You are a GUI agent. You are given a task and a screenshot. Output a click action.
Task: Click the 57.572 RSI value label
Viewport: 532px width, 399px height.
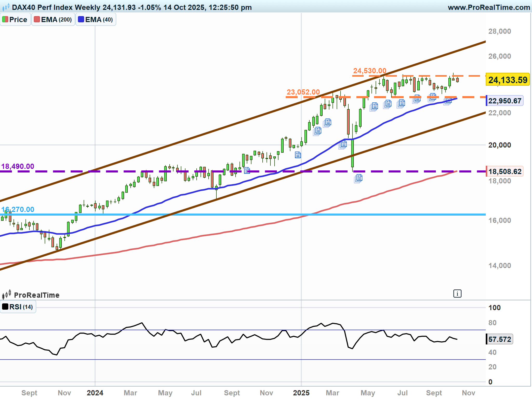click(499, 339)
